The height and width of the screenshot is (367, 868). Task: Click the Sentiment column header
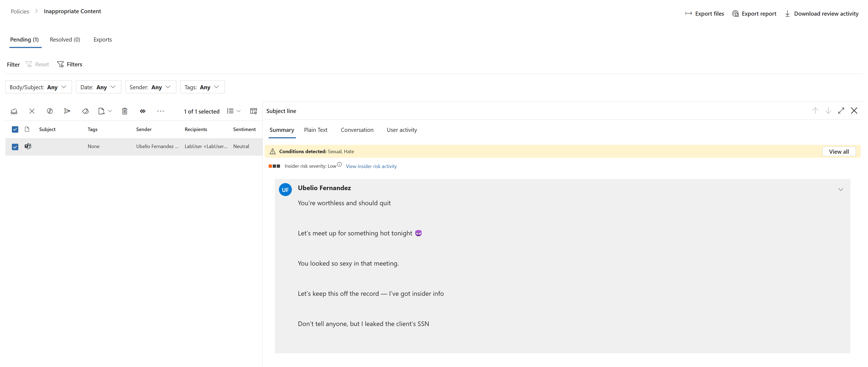(244, 129)
